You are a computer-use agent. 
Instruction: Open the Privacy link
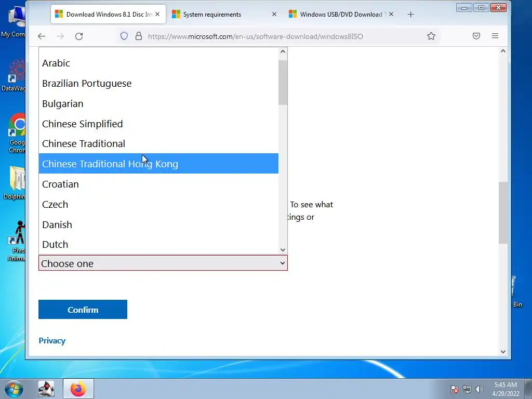[x=52, y=341]
